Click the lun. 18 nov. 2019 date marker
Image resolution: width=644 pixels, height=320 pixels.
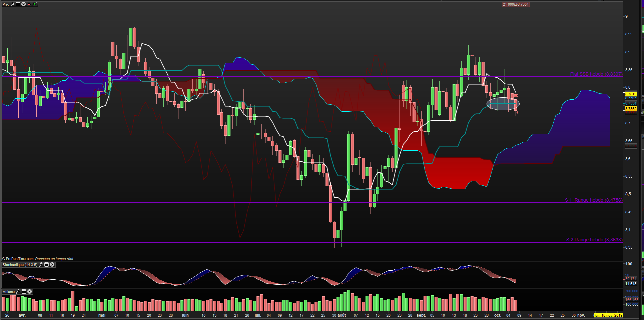(x=608, y=315)
